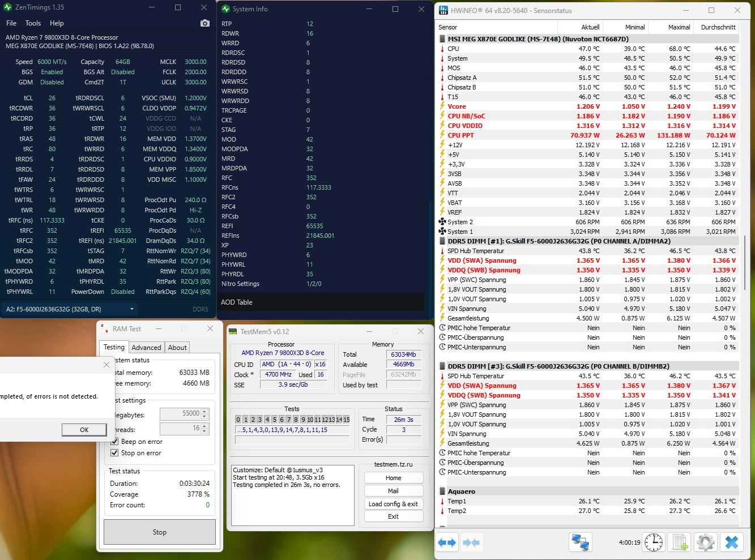Screen dimensions: 755x560
Task: Click the lightning icon beside Vcore
Action: click(442, 106)
